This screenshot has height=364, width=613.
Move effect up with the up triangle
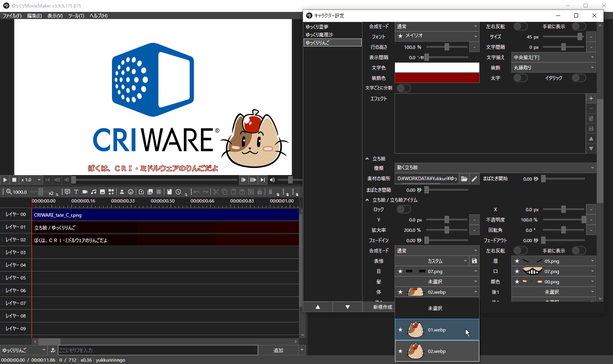(x=591, y=139)
